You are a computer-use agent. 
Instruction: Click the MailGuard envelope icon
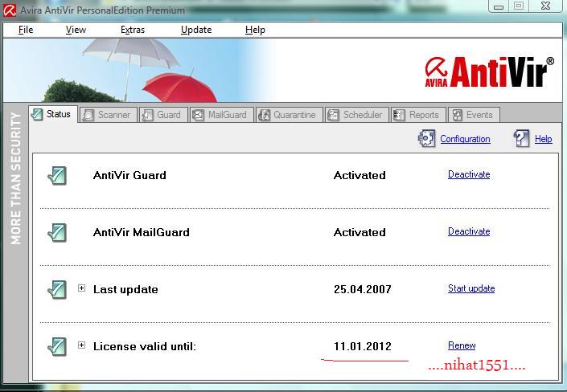(x=198, y=115)
